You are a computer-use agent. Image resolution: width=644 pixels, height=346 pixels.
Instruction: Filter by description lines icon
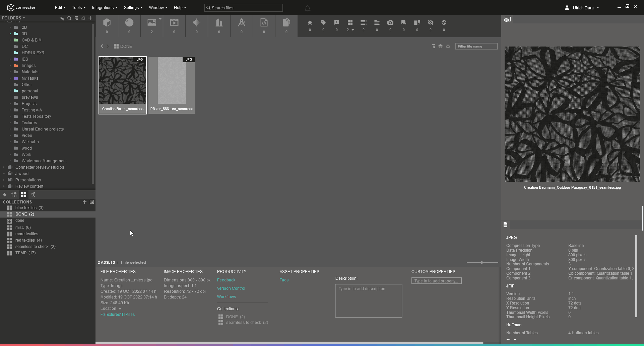[364, 22]
